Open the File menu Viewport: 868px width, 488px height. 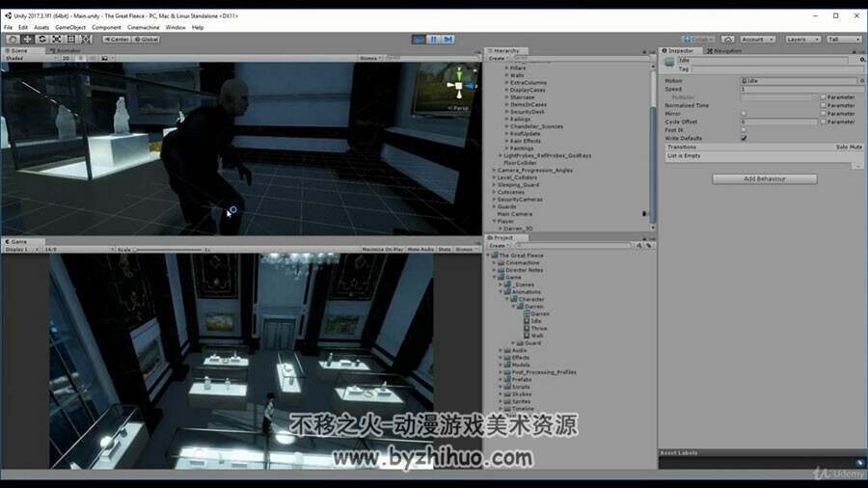click(8, 27)
